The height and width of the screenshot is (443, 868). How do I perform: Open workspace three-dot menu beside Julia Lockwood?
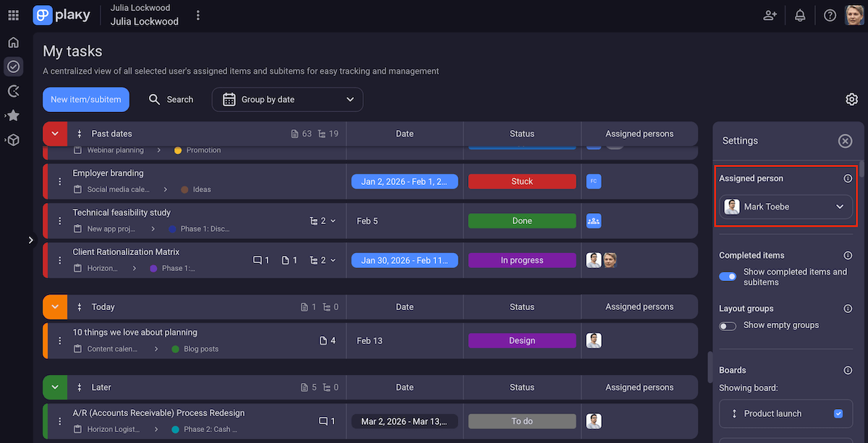(198, 15)
